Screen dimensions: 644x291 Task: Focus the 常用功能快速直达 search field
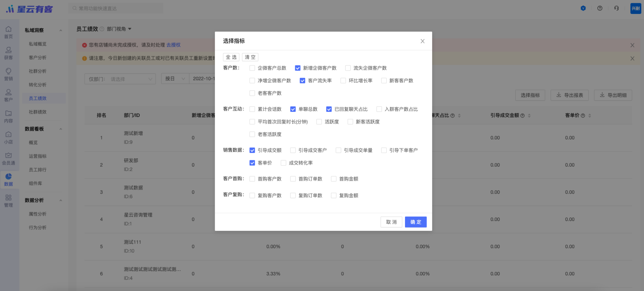(116, 9)
